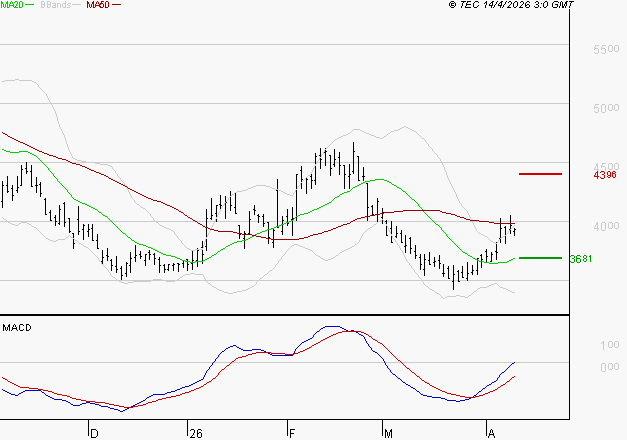The image size is (627, 440).
Task: Click the F month marker on time axis
Action: click(292, 433)
